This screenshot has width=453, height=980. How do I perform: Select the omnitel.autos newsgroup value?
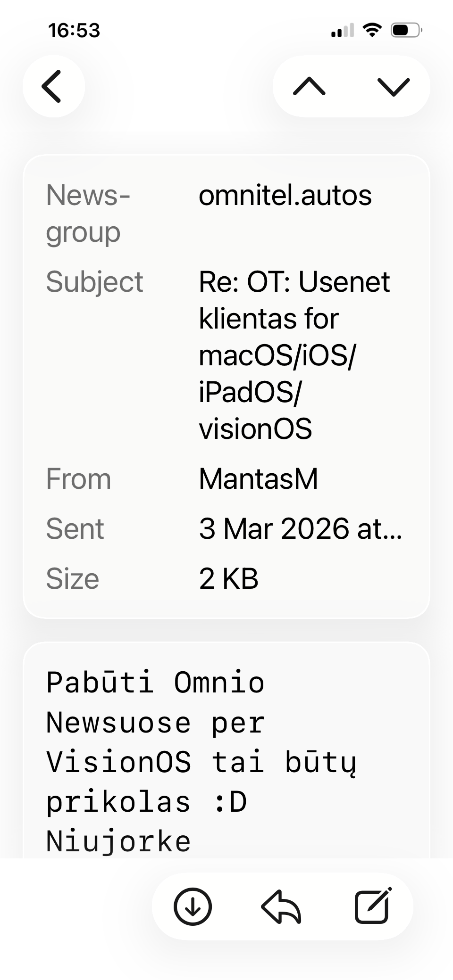pyautogui.click(x=285, y=195)
